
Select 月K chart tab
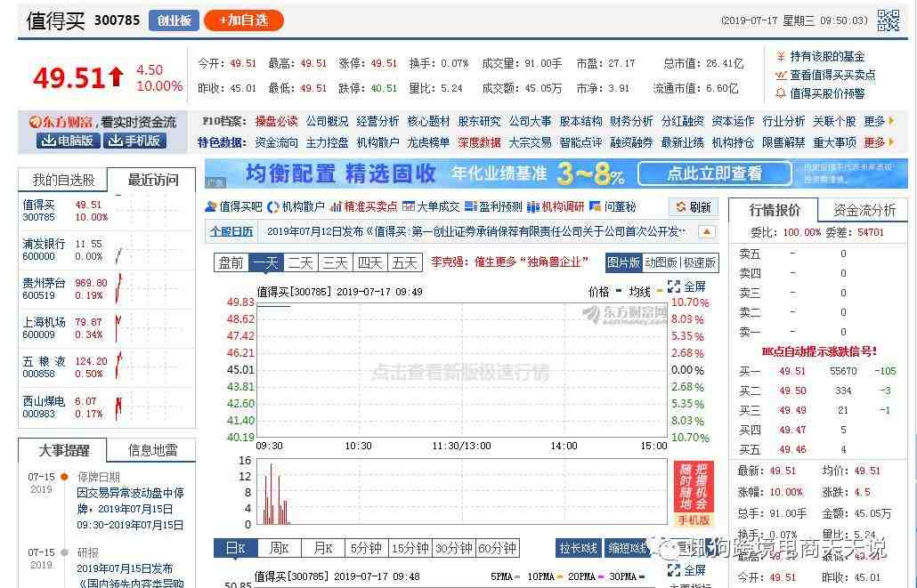coord(323,548)
